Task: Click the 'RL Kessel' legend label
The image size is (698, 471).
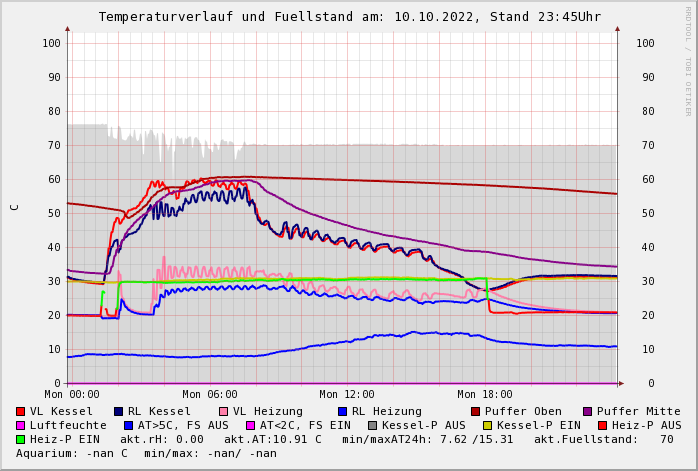Action: (159, 411)
